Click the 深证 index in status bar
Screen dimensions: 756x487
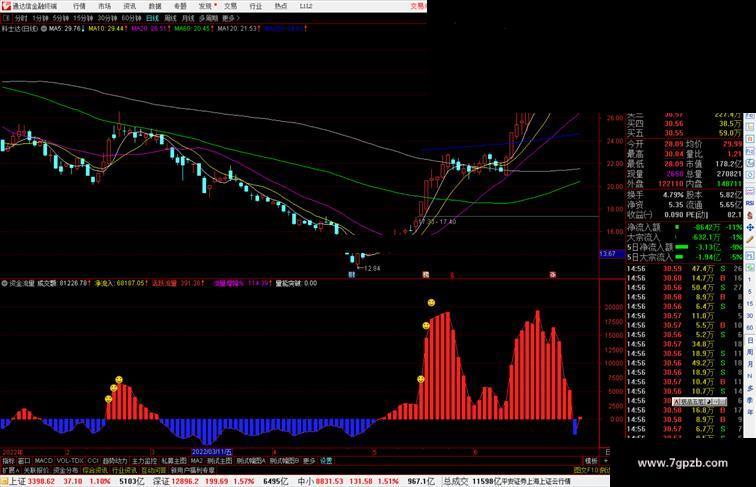161,482
